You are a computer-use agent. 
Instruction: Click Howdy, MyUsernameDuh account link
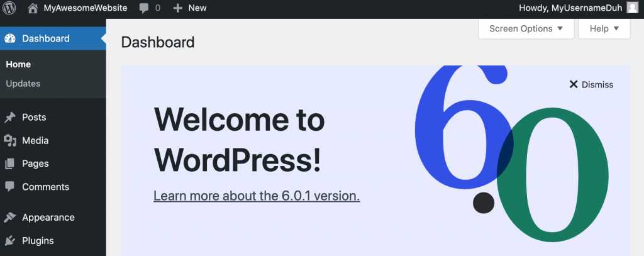[x=570, y=8]
